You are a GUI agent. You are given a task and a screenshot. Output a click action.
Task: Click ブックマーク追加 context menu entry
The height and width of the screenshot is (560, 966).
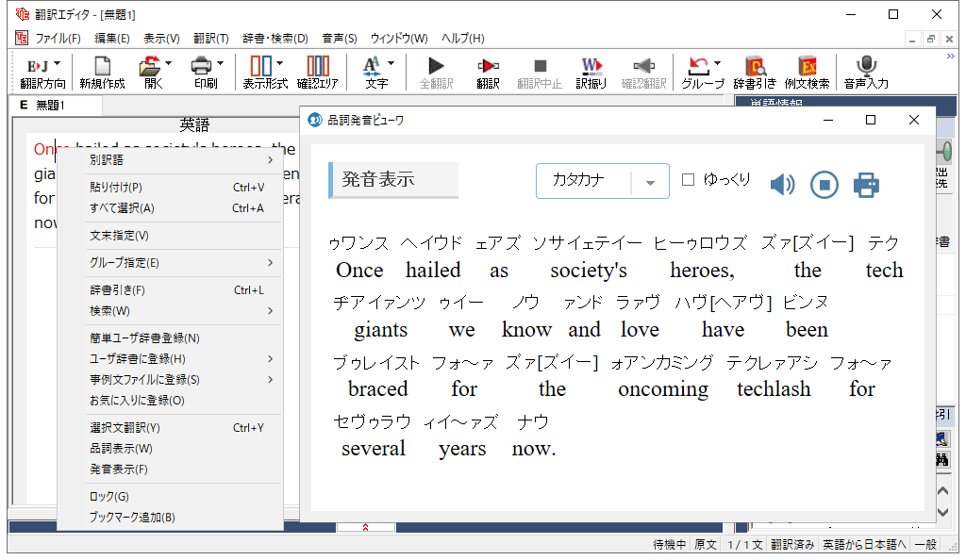click(132, 518)
